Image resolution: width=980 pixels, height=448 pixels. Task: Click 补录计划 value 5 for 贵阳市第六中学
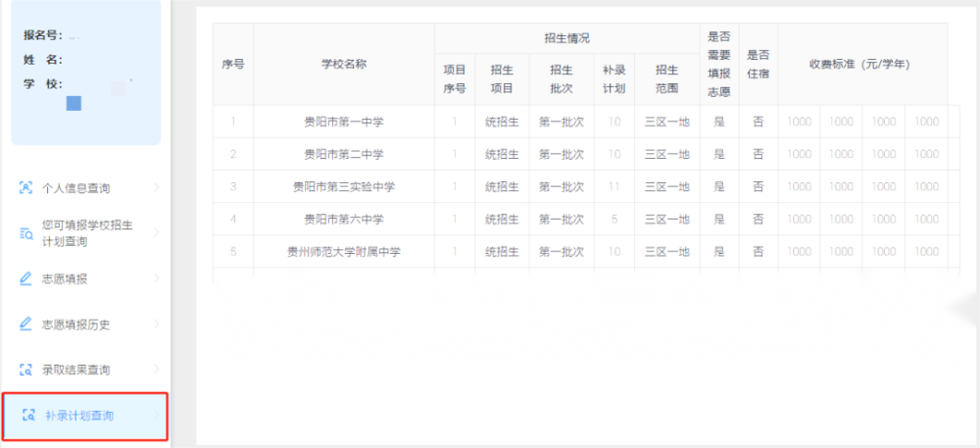point(613,220)
